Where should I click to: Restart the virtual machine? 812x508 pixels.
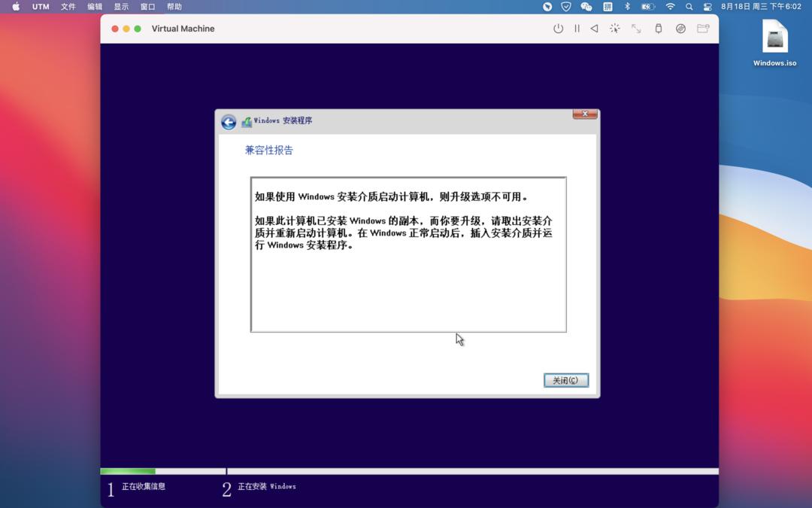(x=594, y=28)
